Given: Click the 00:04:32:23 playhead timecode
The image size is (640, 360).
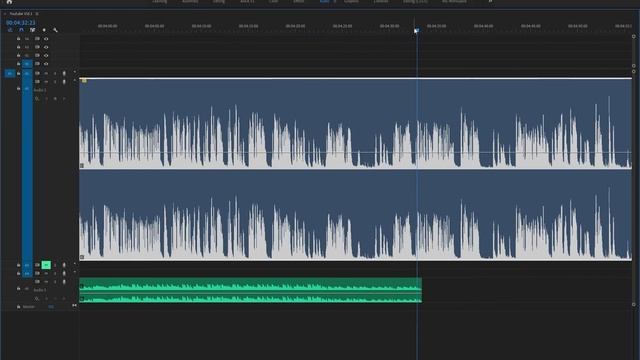Looking at the screenshot, I should click(20, 23).
